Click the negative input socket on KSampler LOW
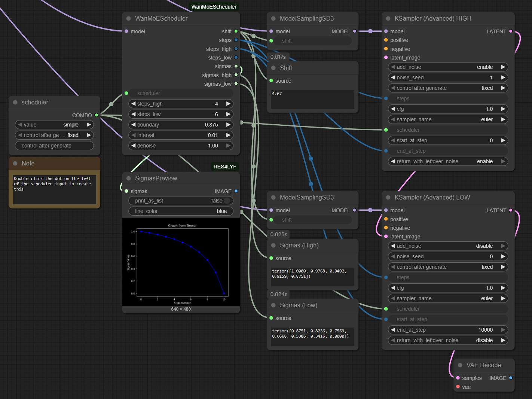Viewport: 532px width, 399px height. 386,228
